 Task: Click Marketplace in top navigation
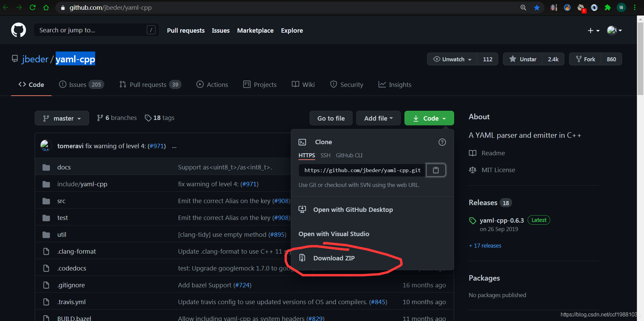coord(255,31)
